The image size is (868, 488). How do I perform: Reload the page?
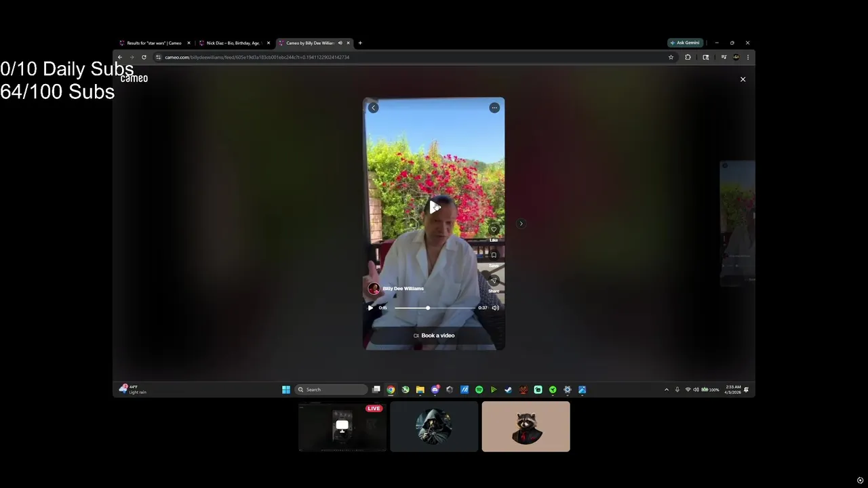pyautogui.click(x=144, y=58)
